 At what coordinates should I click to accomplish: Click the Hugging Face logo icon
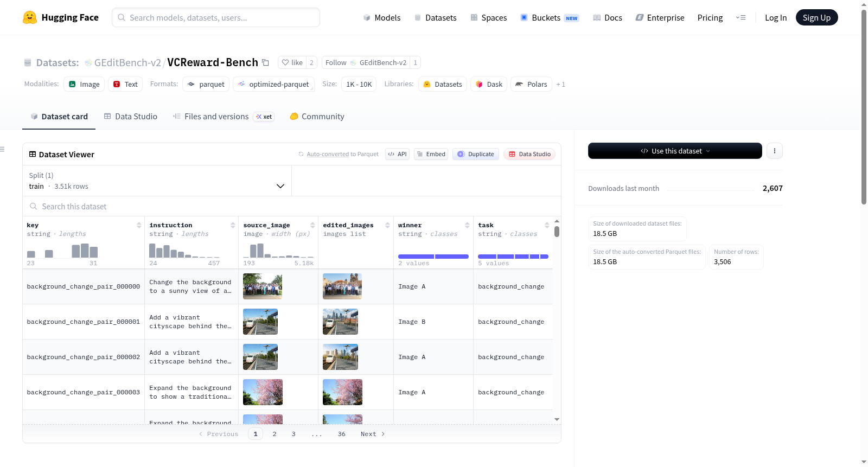click(x=30, y=17)
